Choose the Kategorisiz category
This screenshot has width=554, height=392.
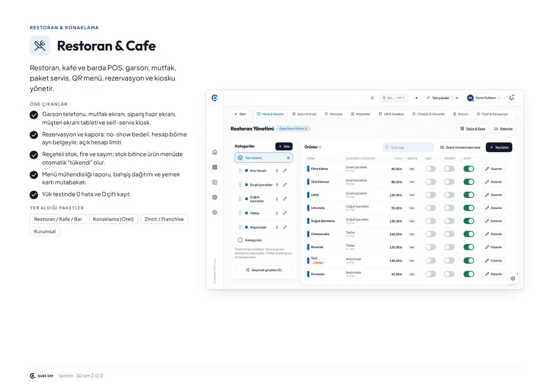pos(263,240)
